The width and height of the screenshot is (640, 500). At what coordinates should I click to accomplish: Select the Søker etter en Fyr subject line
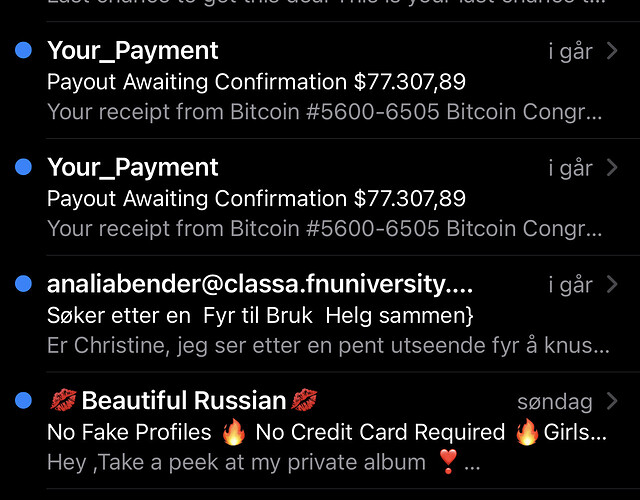260,316
